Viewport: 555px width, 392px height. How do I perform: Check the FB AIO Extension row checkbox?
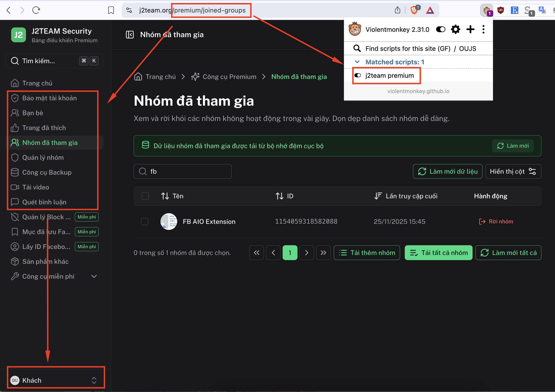(x=145, y=221)
